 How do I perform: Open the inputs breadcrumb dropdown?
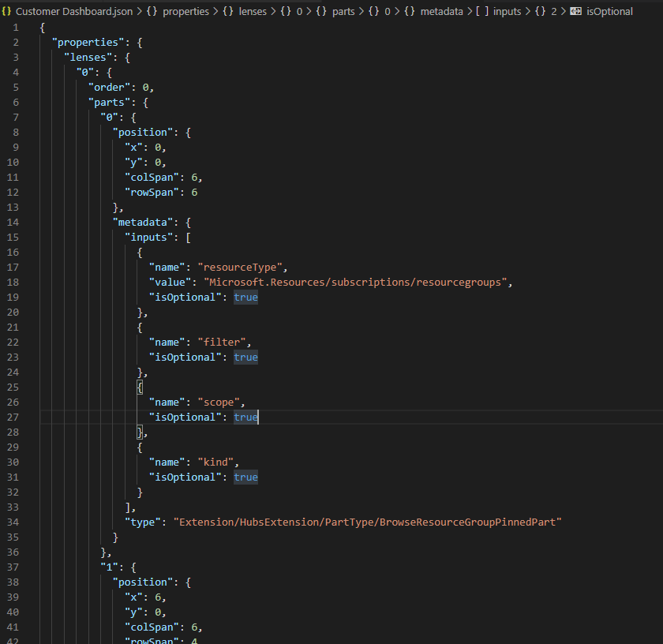click(509, 12)
